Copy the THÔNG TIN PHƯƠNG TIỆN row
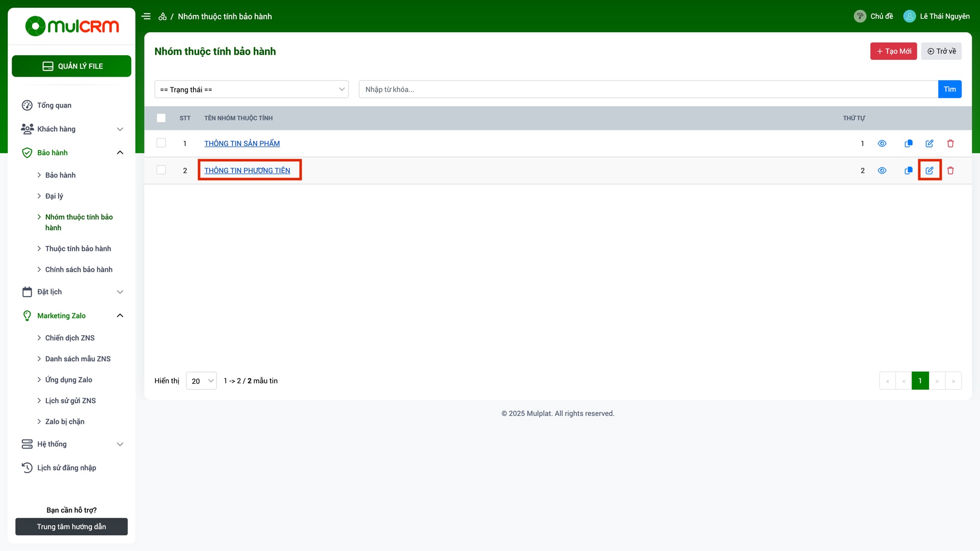Viewport: 980px width, 551px height. click(909, 170)
